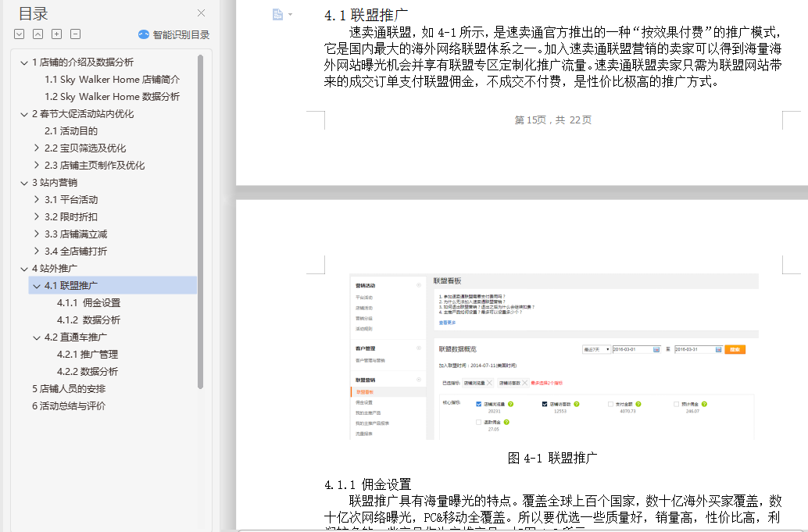
Task: Click the plus icon to add outline level
Action: point(57,34)
